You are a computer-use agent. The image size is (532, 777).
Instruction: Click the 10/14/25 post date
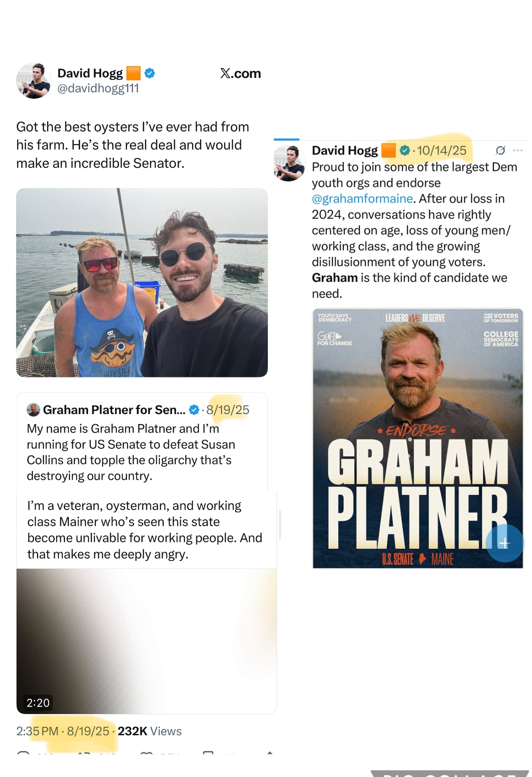click(442, 150)
